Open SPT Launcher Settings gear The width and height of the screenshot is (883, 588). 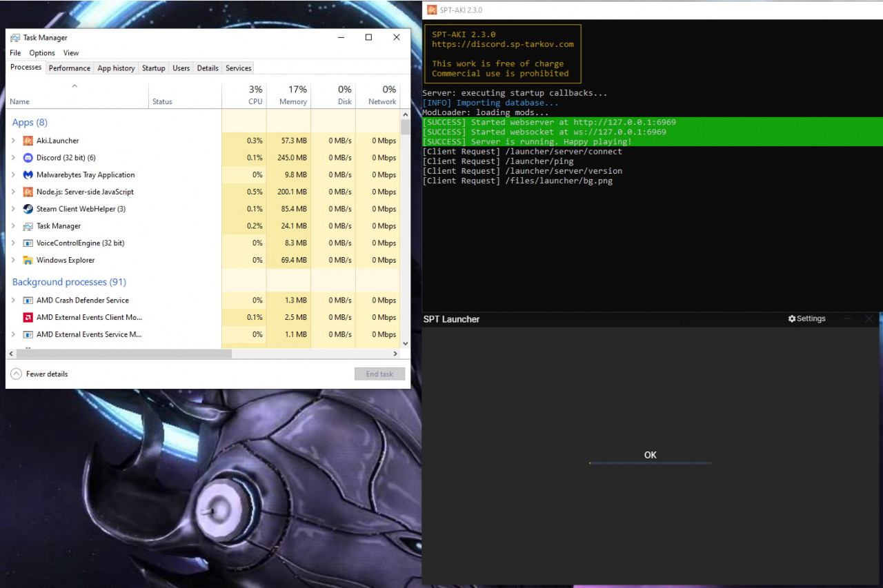(792, 319)
